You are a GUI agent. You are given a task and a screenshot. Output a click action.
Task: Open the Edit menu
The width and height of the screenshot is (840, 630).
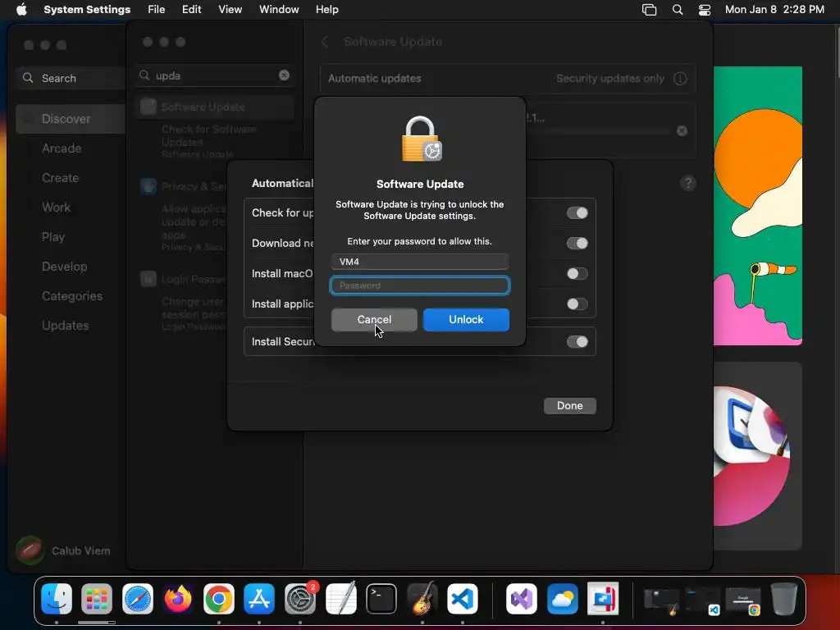191,10
